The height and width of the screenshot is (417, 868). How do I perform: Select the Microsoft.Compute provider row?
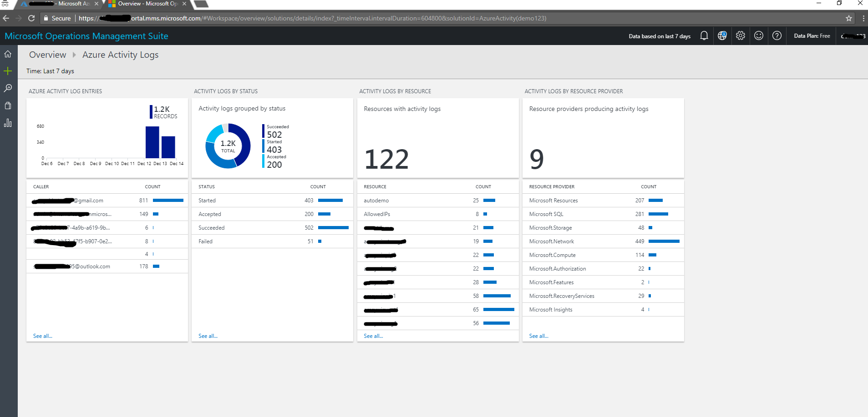(x=603, y=255)
